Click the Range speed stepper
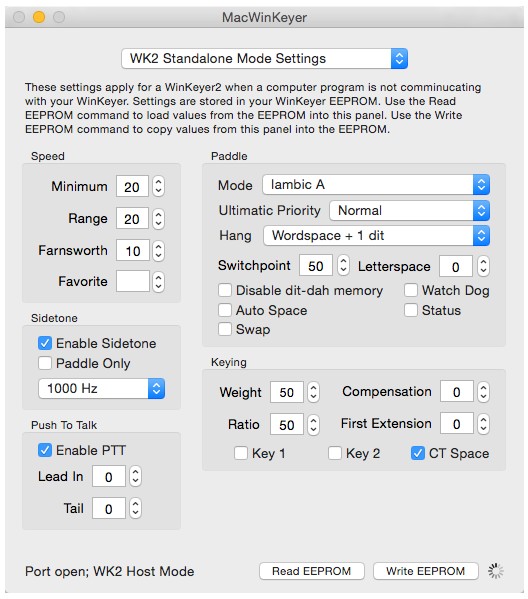Screen dimensions: 528x599 coord(159,219)
